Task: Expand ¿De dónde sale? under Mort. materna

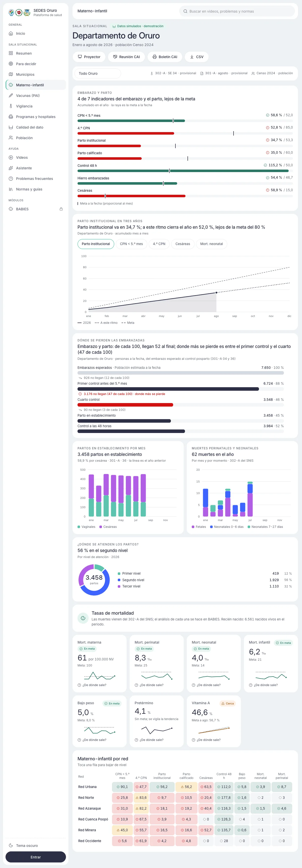Action: 92,685
